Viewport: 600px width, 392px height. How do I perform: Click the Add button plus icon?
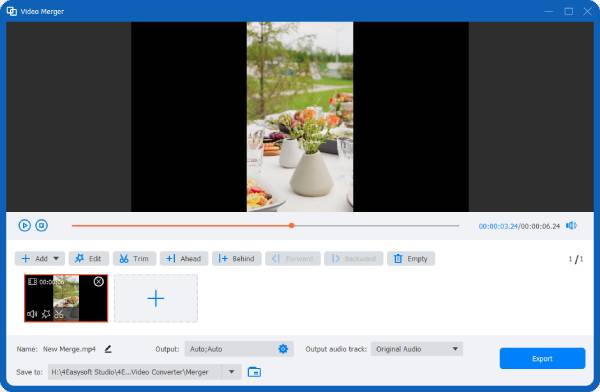coord(26,258)
